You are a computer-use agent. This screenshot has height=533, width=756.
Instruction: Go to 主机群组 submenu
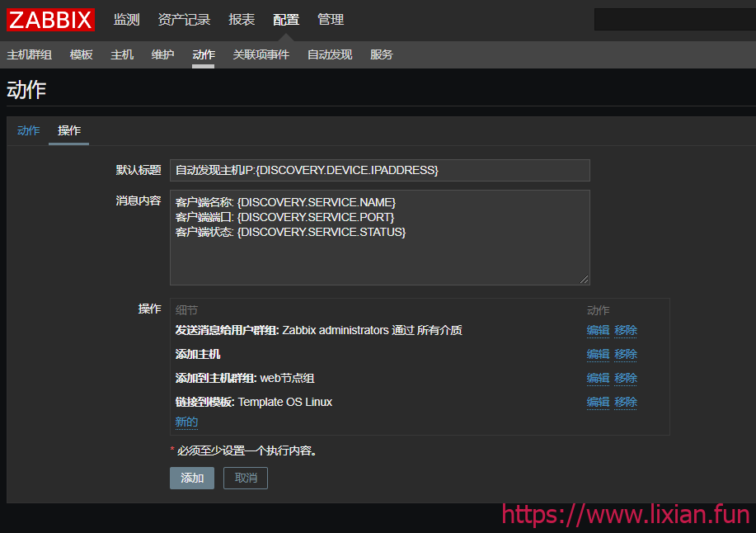click(x=30, y=54)
